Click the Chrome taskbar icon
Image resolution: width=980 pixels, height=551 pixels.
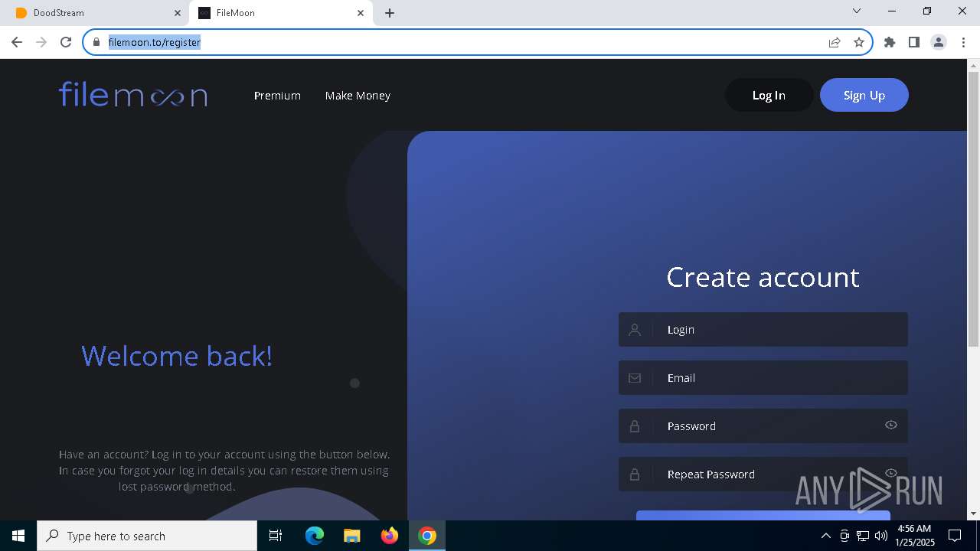(427, 536)
